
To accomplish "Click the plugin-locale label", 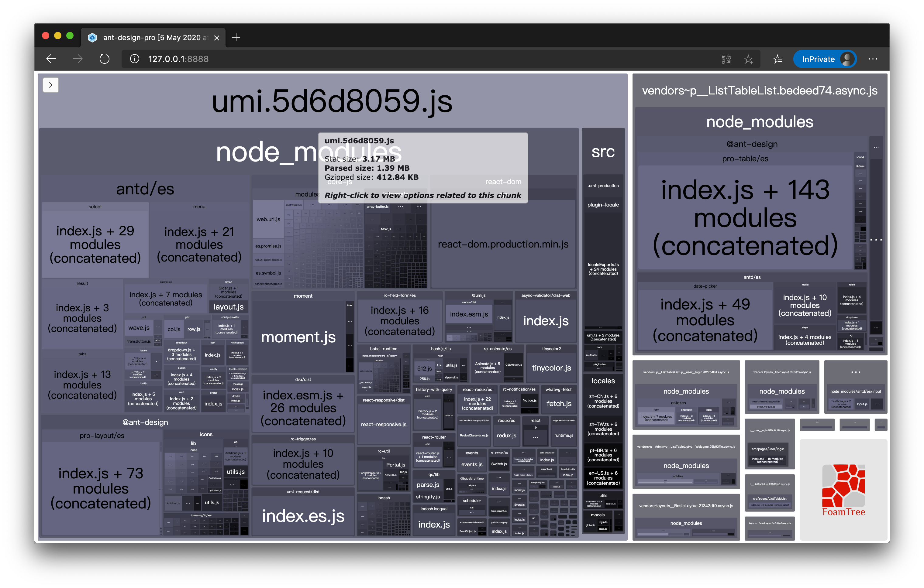I will tap(603, 205).
